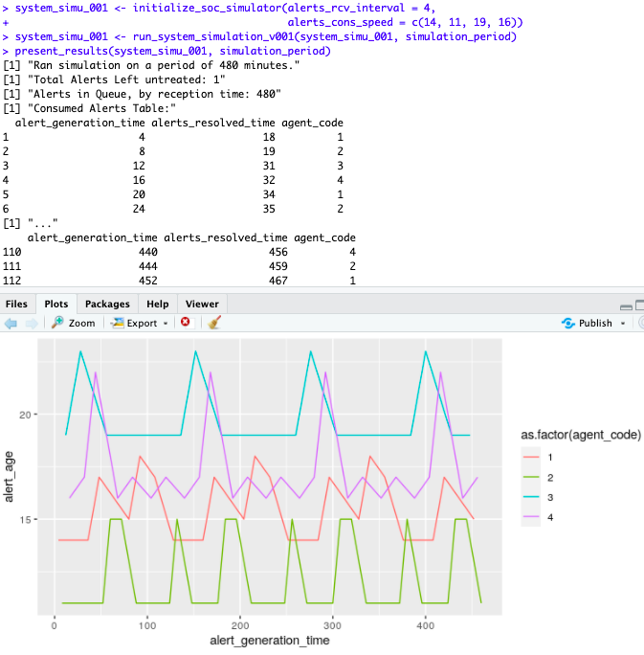Select the Plots tab
The image size is (644, 655).
pos(56,304)
